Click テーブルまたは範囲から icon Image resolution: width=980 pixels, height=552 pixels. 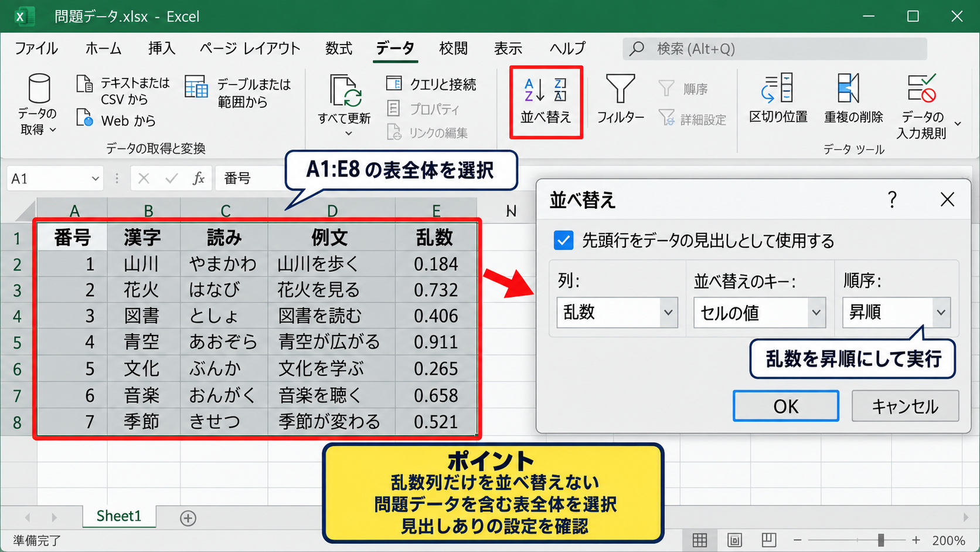[196, 87]
